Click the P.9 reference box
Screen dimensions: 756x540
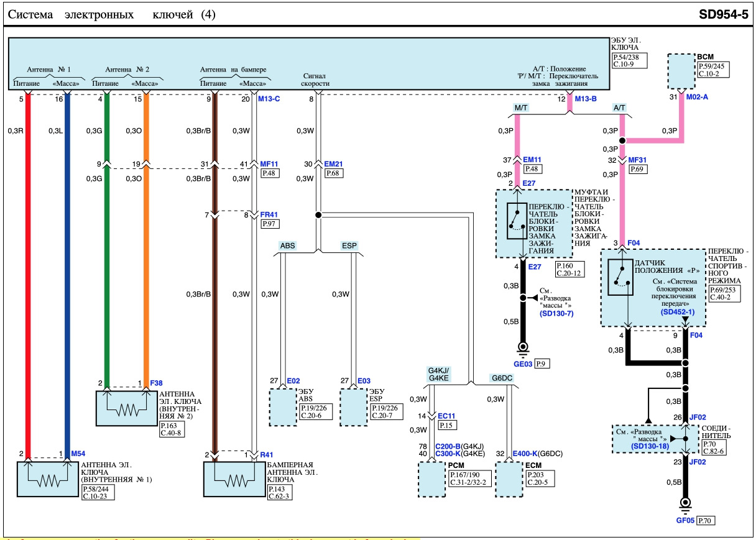click(x=543, y=364)
